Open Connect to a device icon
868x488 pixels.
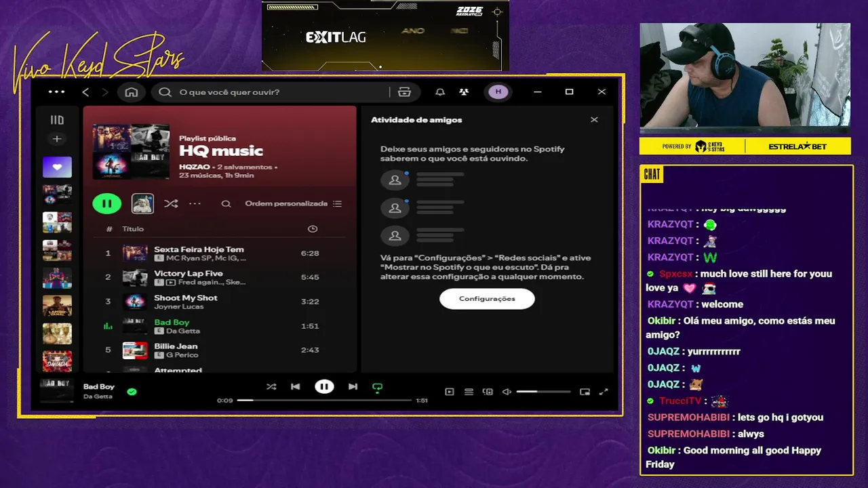pos(488,392)
